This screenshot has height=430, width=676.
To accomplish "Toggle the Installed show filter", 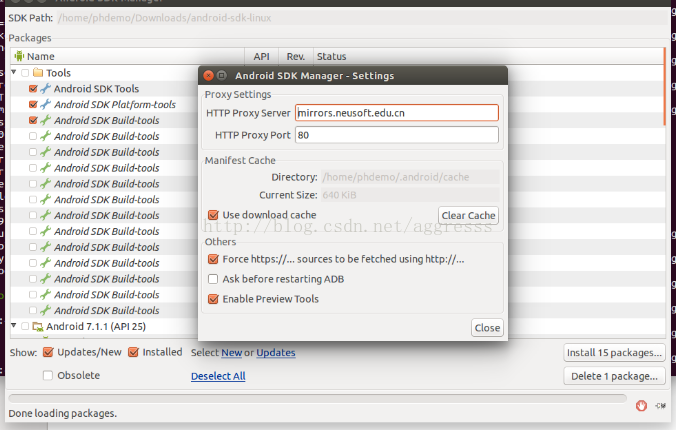I will tap(133, 352).
